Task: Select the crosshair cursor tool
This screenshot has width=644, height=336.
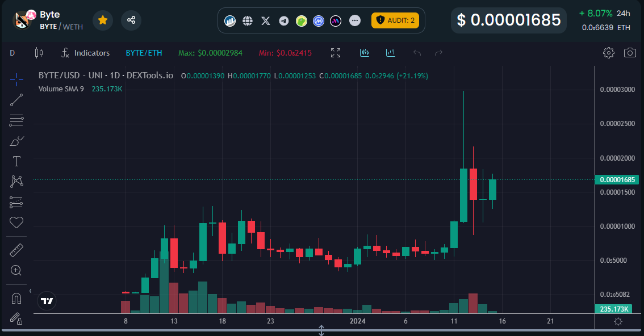Action: 16,79
